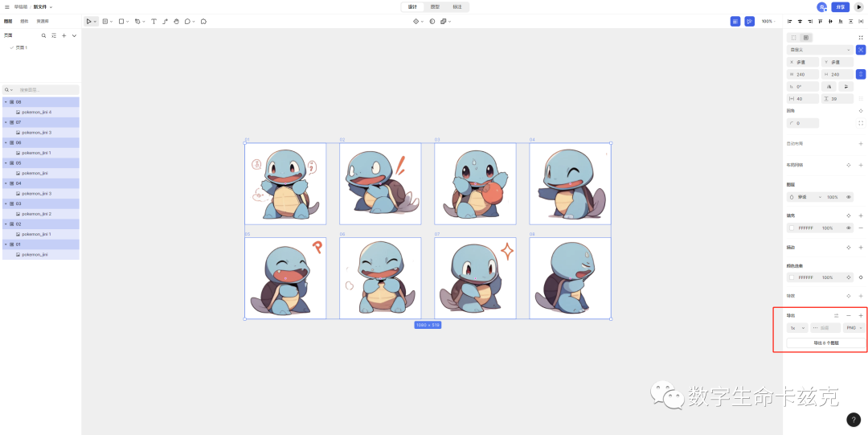This screenshot has width=868, height=435.
Task: Open the export scale 1x dropdown
Action: tap(797, 328)
